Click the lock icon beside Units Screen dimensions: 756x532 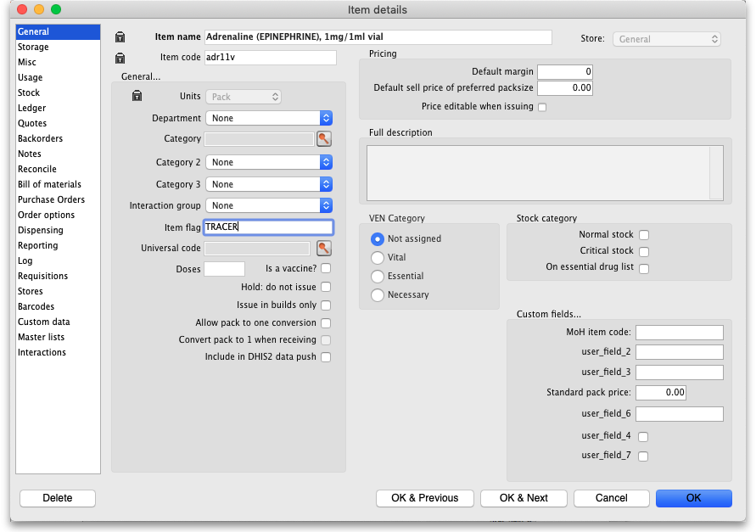click(137, 97)
